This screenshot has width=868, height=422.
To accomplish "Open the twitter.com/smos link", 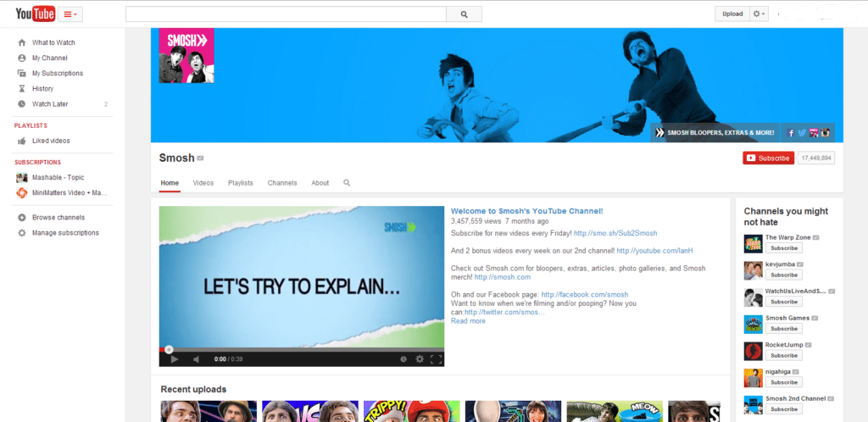I will pos(504,313).
